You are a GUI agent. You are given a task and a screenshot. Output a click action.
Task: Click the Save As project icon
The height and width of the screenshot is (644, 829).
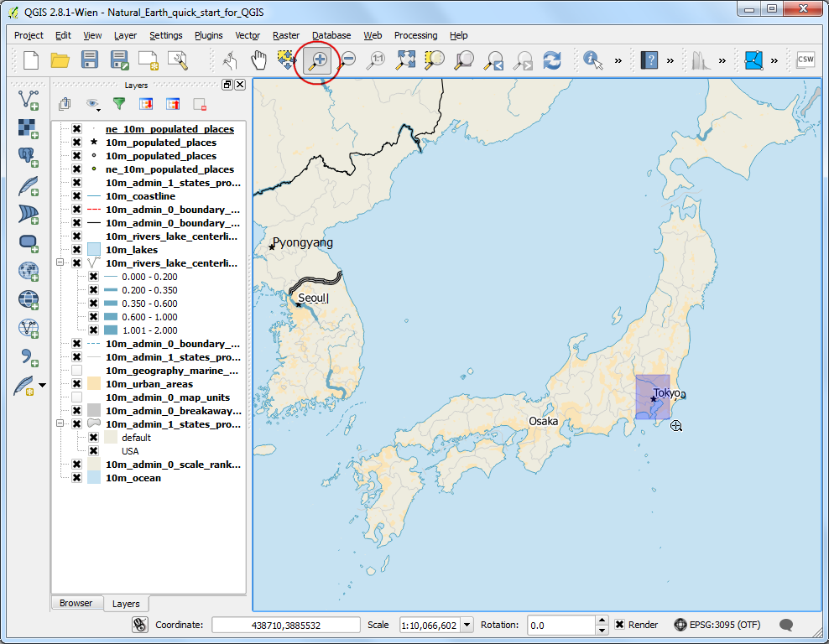[x=119, y=60]
